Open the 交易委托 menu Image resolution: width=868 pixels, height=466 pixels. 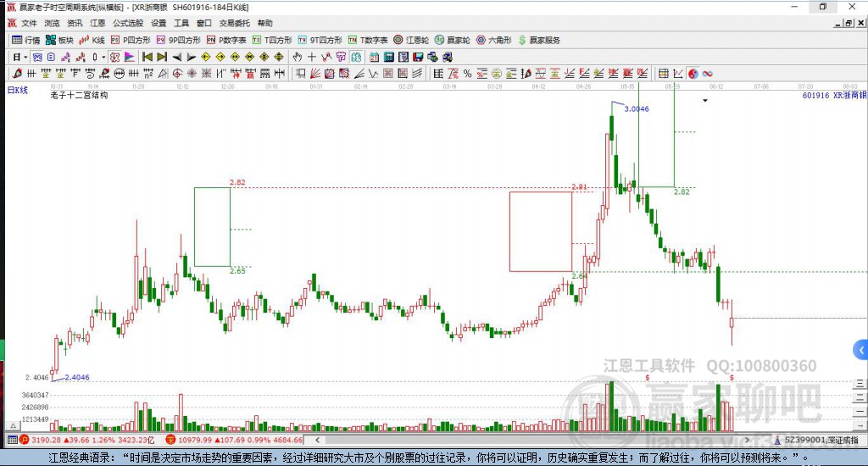235,23
